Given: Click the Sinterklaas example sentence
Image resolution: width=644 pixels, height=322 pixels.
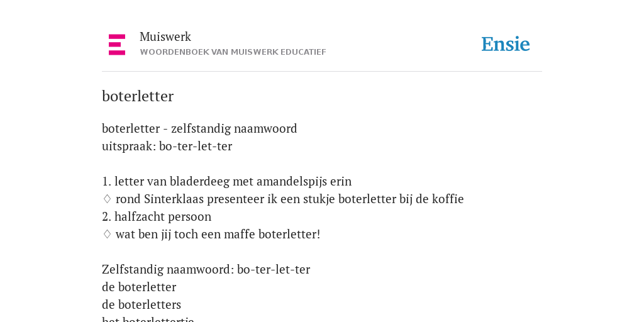Looking at the screenshot, I should click(289, 199).
